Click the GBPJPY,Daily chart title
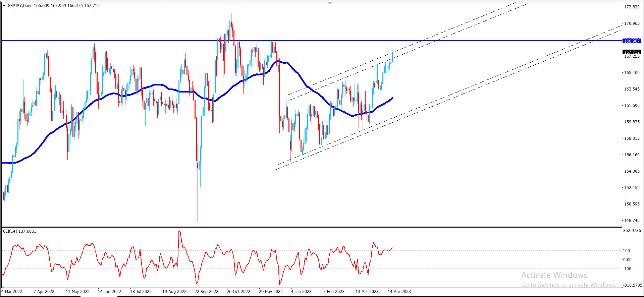This screenshot has height=297, width=644. (19, 6)
